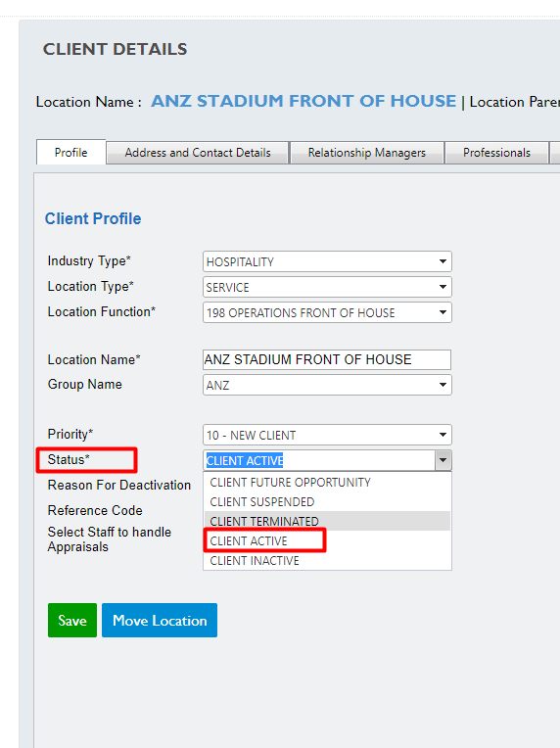Pick CLIENT ACTIVE in the dropdown list
This screenshot has height=748, width=560.
point(327,541)
